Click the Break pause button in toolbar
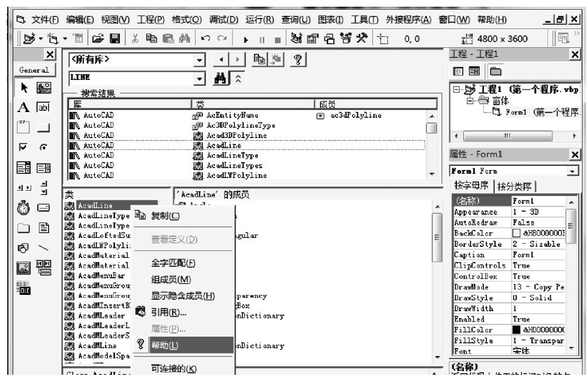 [x=262, y=40]
